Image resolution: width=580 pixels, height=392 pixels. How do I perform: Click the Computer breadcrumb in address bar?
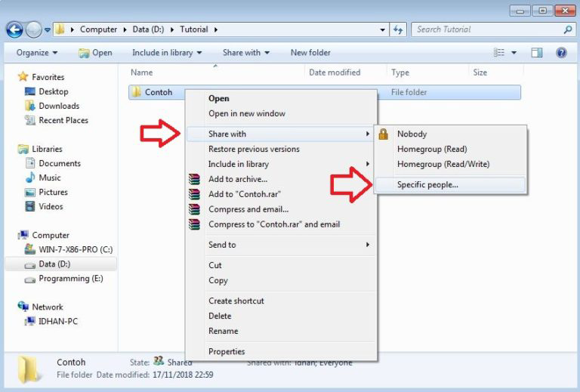click(98, 29)
